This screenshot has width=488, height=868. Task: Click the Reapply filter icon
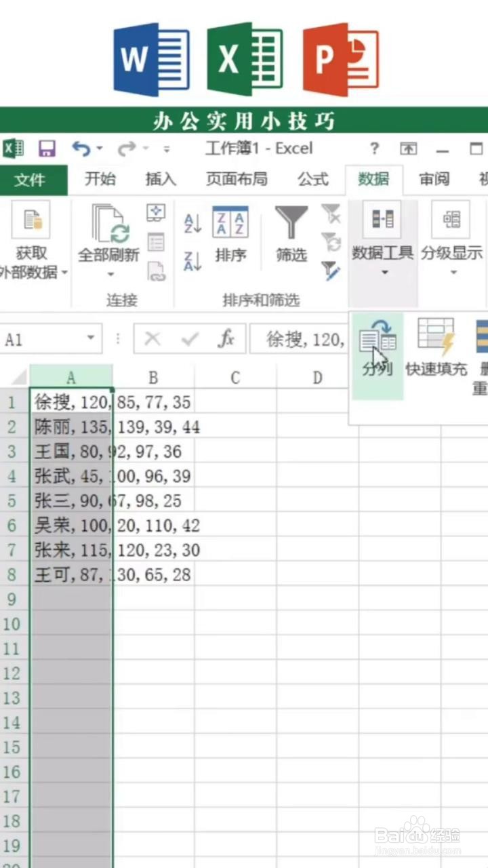[331, 242]
